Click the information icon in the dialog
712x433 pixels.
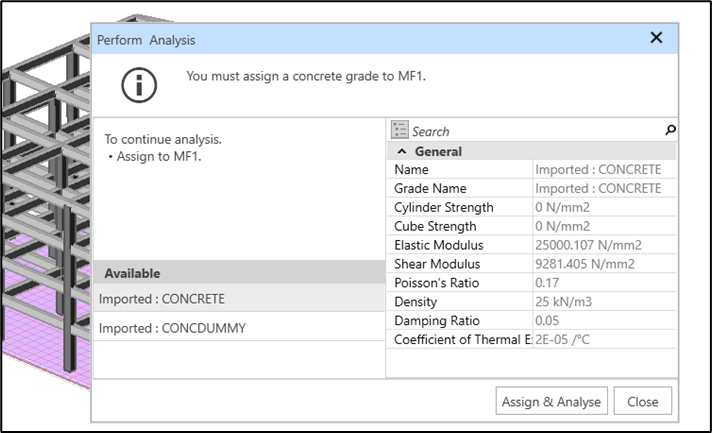pos(139,85)
